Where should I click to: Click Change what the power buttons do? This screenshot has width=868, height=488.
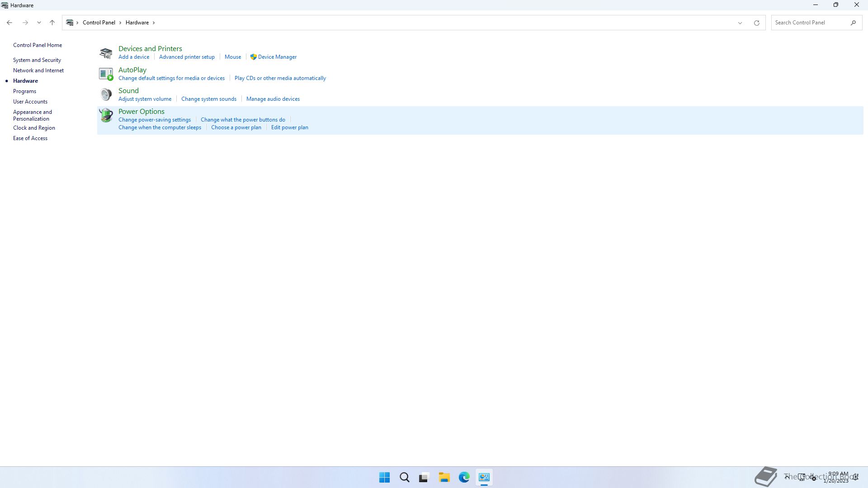point(243,120)
